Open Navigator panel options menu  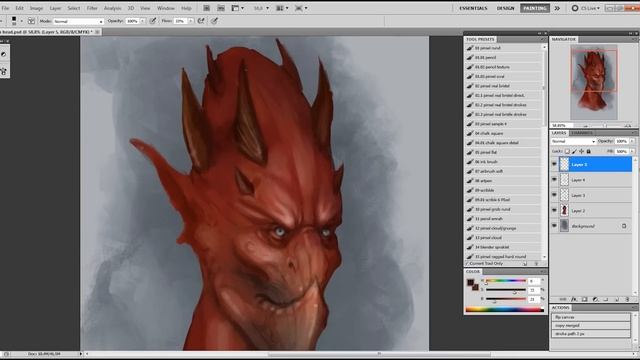[x=634, y=39]
